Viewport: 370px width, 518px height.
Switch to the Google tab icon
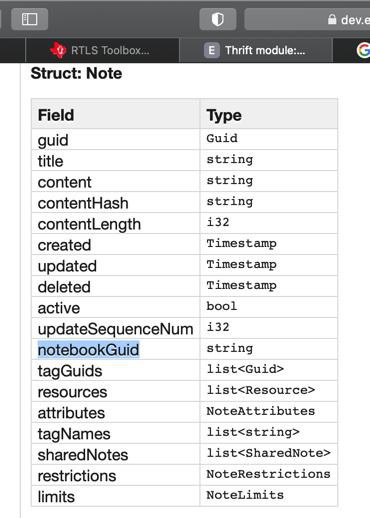point(363,50)
